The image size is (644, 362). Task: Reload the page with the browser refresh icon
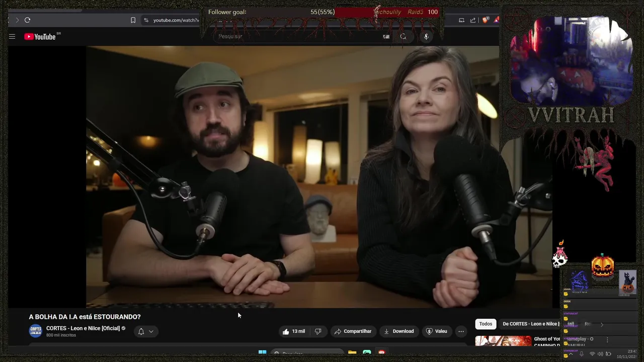click(x=27, y=20)
